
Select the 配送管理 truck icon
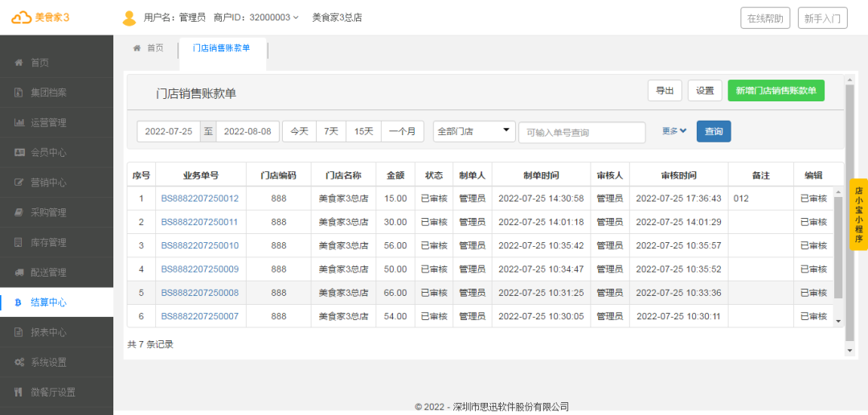tap(18, 273)
